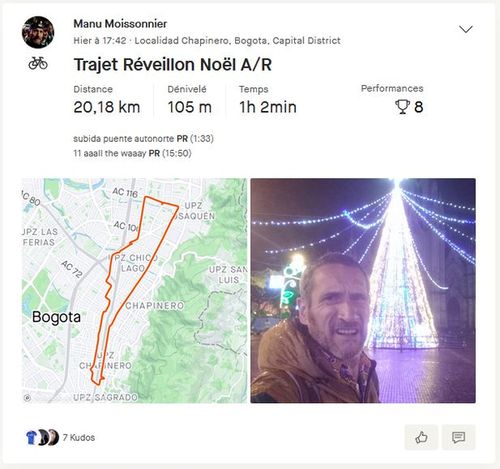Open the Trajet Réveillon Noël A/R activity title
The height and width of the screenshot is (469, 500).
(x=173, y=65)
